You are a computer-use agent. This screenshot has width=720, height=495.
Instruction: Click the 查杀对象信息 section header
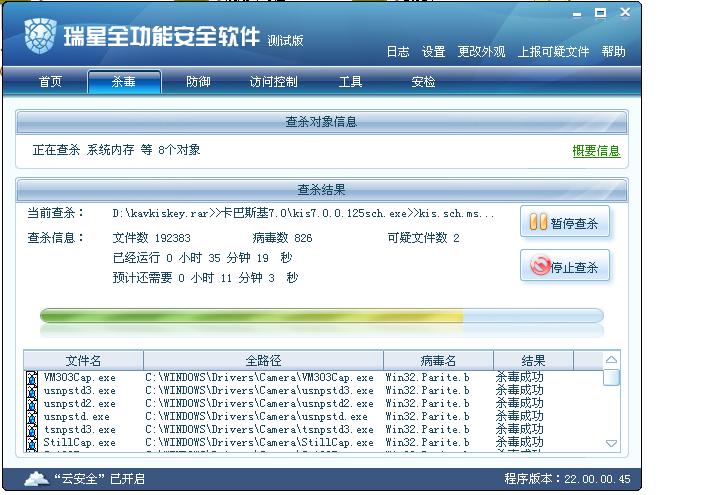point(321,122)
